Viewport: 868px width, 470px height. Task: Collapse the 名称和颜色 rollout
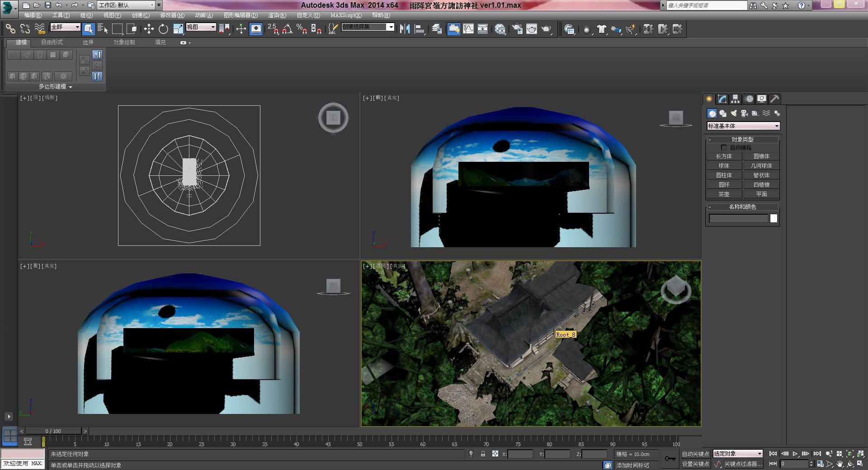tap(742, 207)
